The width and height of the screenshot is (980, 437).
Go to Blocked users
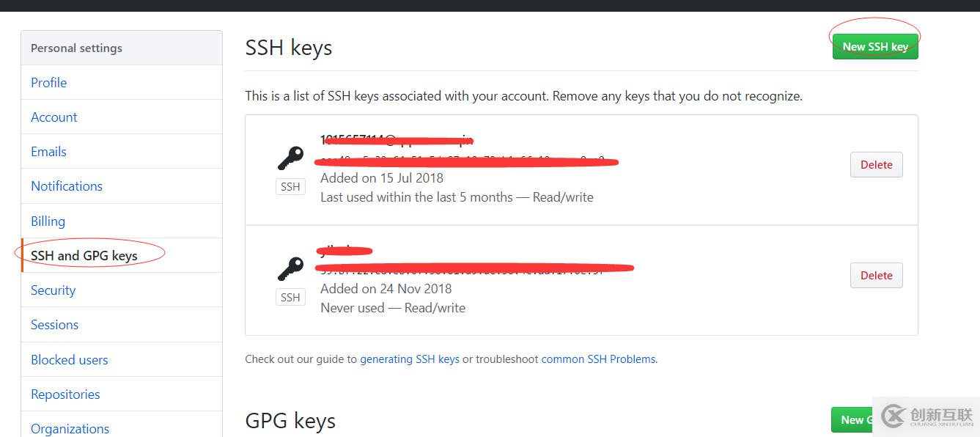(x=70, y=360)
